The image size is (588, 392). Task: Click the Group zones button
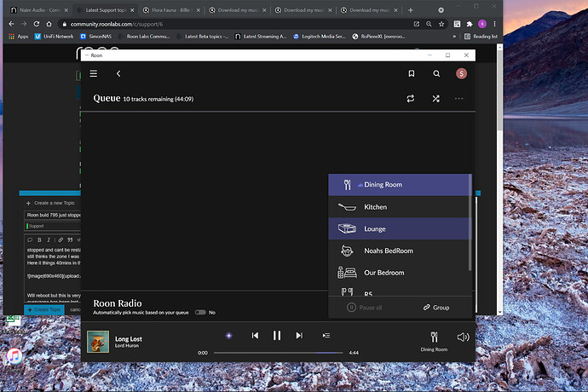(436, 308)
